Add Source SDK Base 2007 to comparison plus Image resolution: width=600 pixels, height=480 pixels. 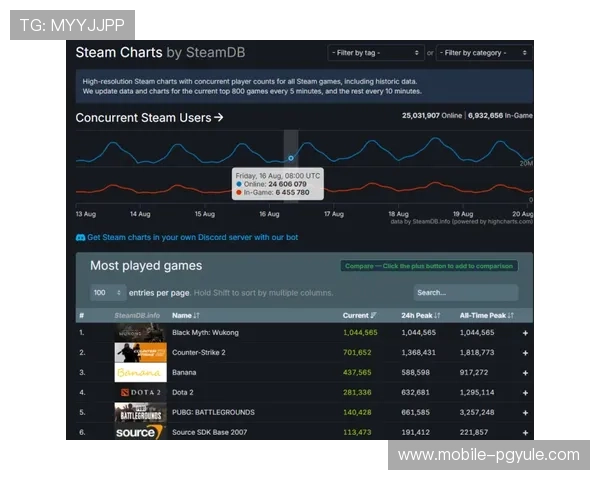click(525, 433)
